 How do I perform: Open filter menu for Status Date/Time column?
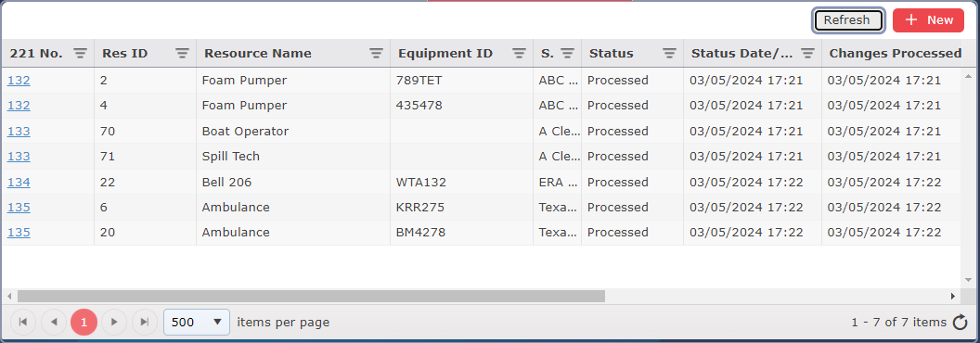click(x=807, y=54)
